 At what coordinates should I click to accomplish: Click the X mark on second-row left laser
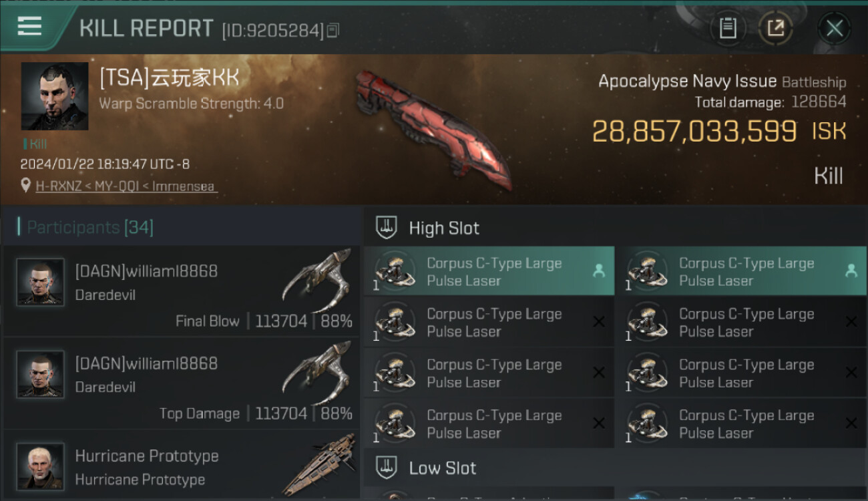(x=599, y=322)
